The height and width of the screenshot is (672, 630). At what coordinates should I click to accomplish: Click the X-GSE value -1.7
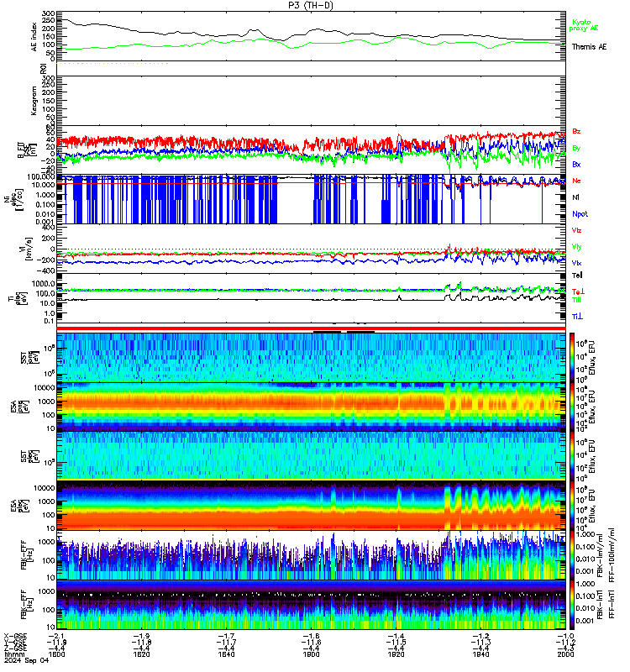(226, 636)
